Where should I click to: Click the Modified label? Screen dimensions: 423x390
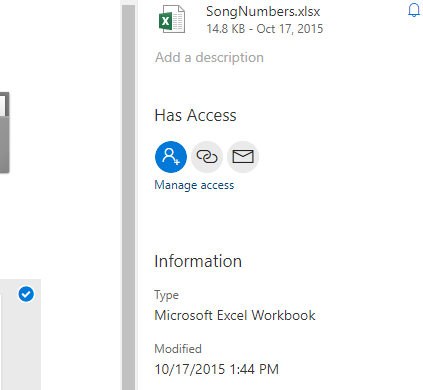178,349
